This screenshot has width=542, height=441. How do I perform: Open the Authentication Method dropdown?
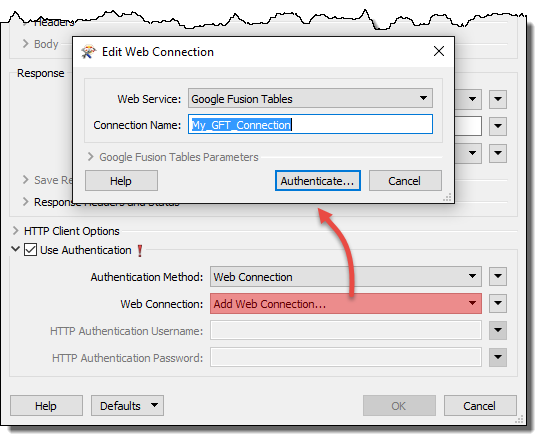tap(346, 276)
